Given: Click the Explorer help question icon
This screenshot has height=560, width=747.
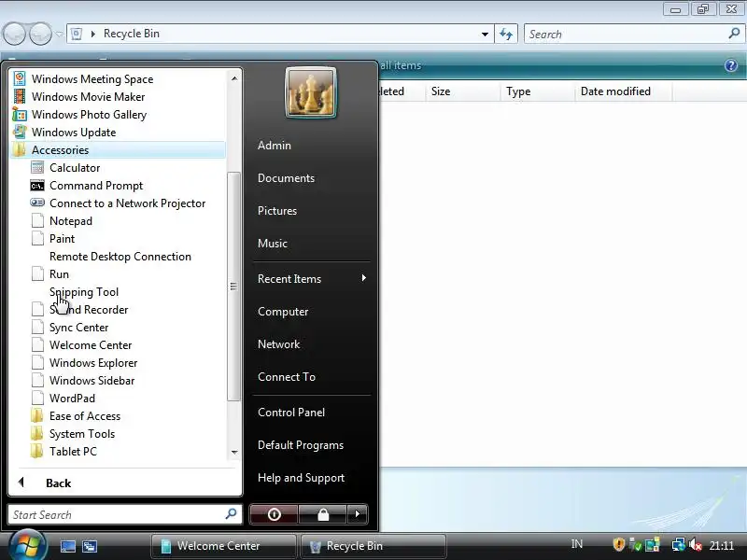Looking at the screenshot, I should coord(731,65).
